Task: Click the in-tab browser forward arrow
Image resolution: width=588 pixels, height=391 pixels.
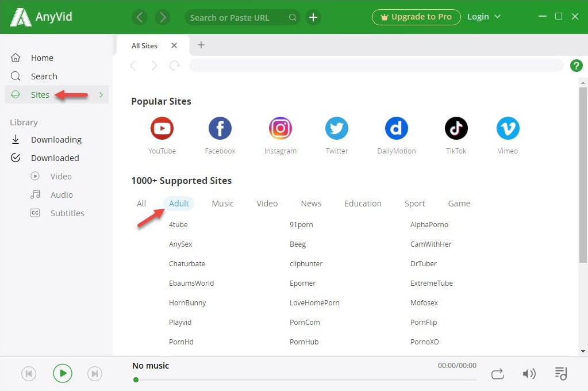Action: 154,66
